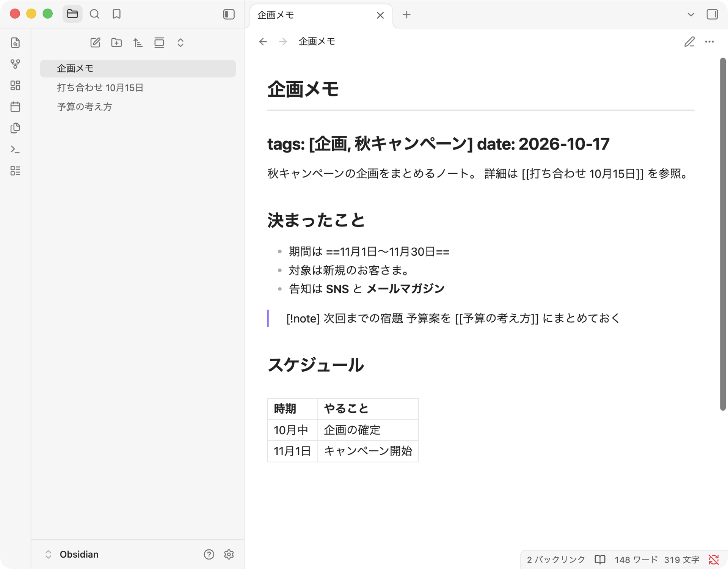This screenshot has width=728, height=569.
Task: Open the bottom list-style ribbon icon
Action: 15,171
